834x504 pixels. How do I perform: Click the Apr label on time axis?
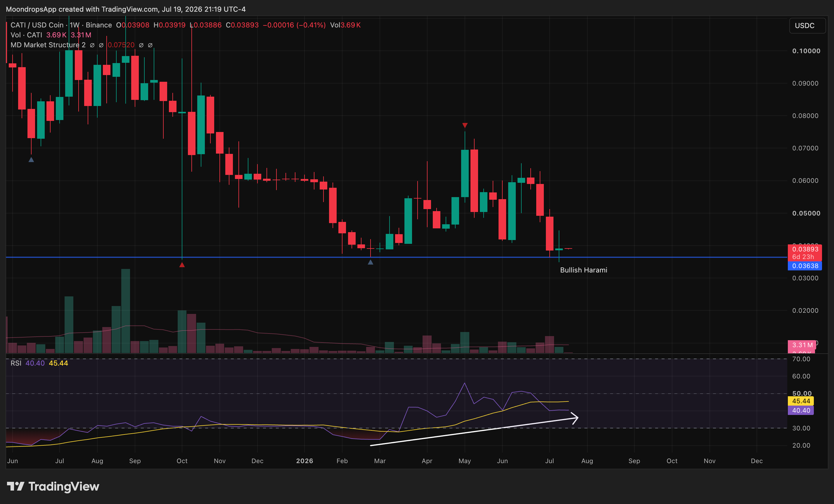point(427,461)
